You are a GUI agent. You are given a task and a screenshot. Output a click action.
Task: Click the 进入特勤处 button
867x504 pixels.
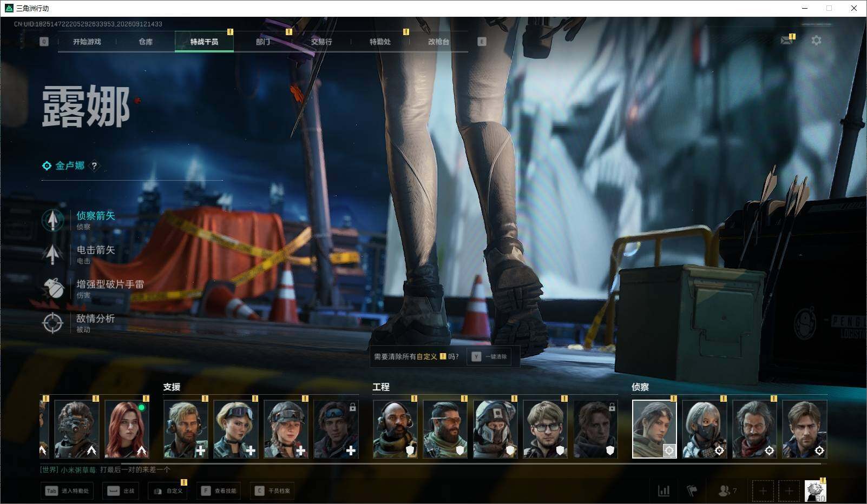pos(67,491)
